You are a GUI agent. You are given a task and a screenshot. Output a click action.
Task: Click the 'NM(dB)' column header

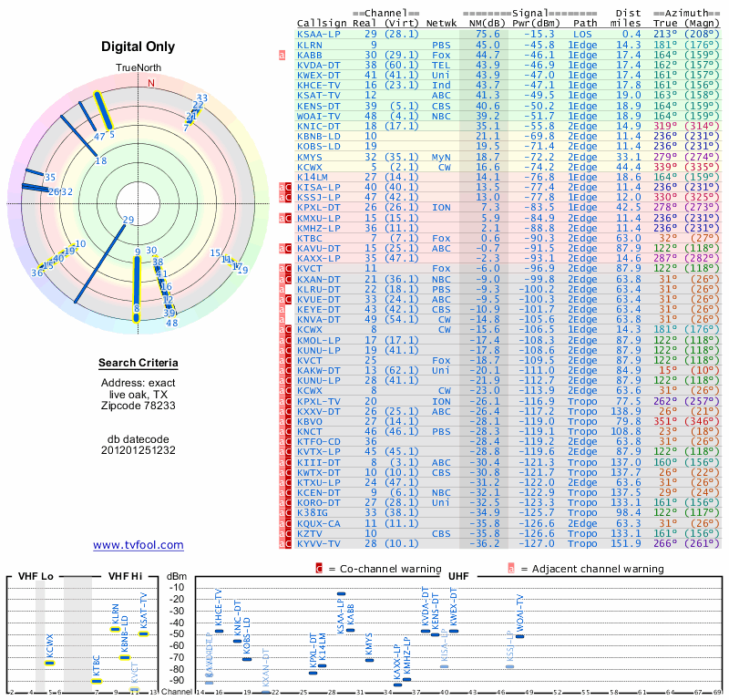(x=488, y=24)
